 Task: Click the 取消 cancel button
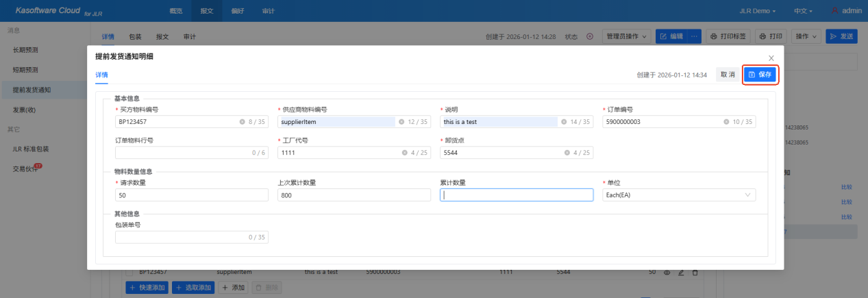pos(727,75)
